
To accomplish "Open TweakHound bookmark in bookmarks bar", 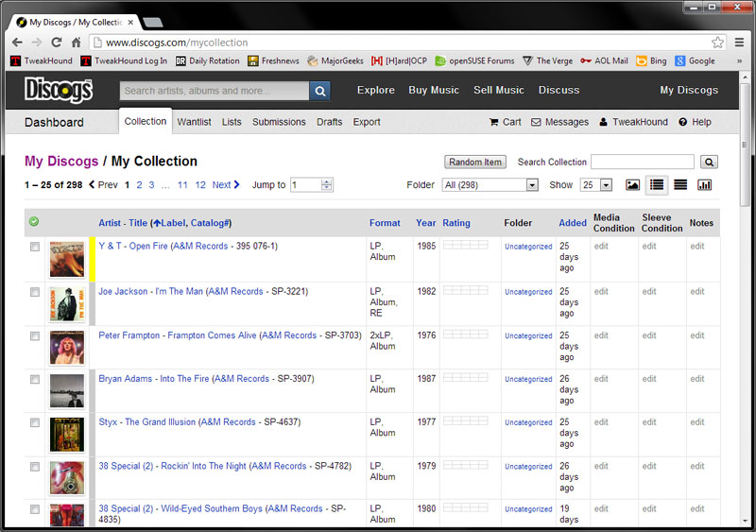I will (x=42, y=60).
